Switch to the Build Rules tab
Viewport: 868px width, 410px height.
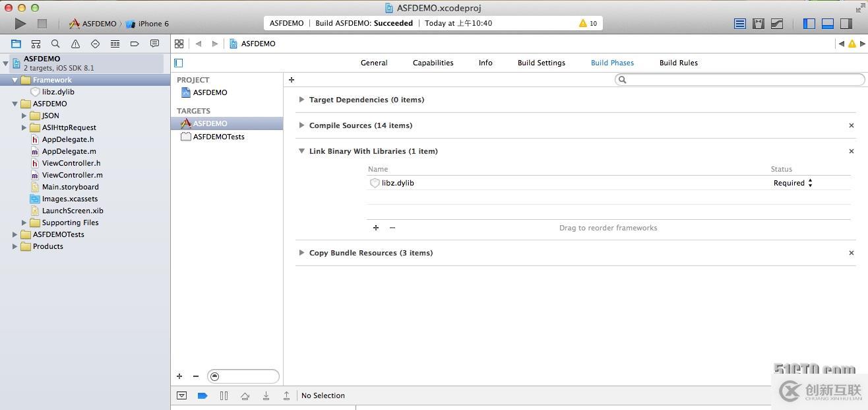click(678, 63)
